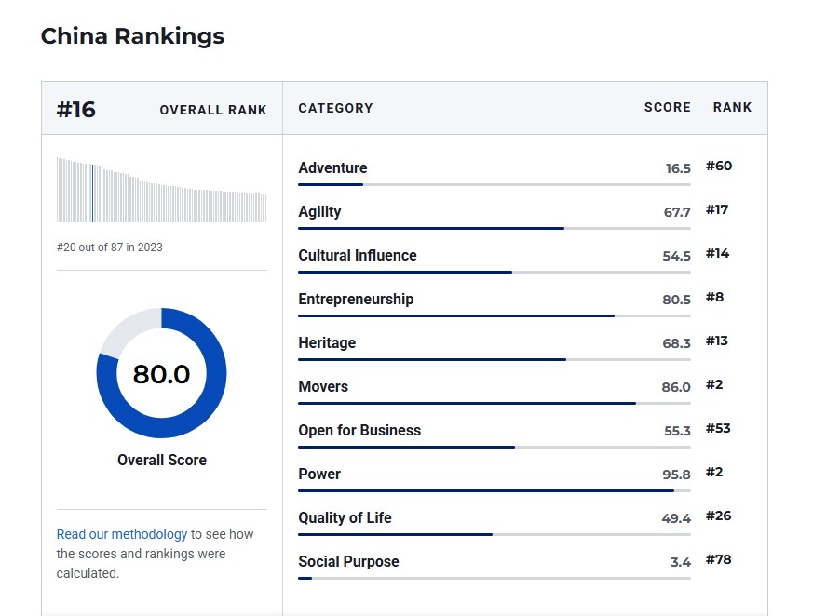Select the Entrepreneurship category label
840x616 pixels.
356,300
